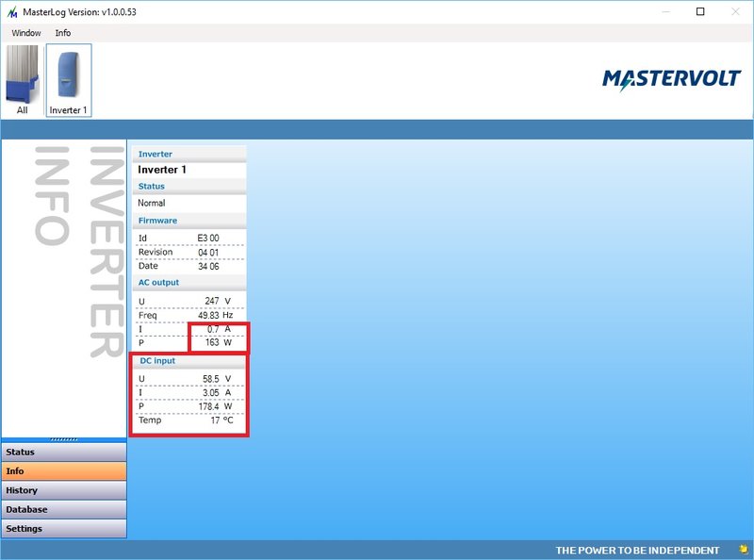Click AC output current '0.7 A'
The height and width of the screenshot is (560, 754).
pyautogui.click(x=219, y=329)
